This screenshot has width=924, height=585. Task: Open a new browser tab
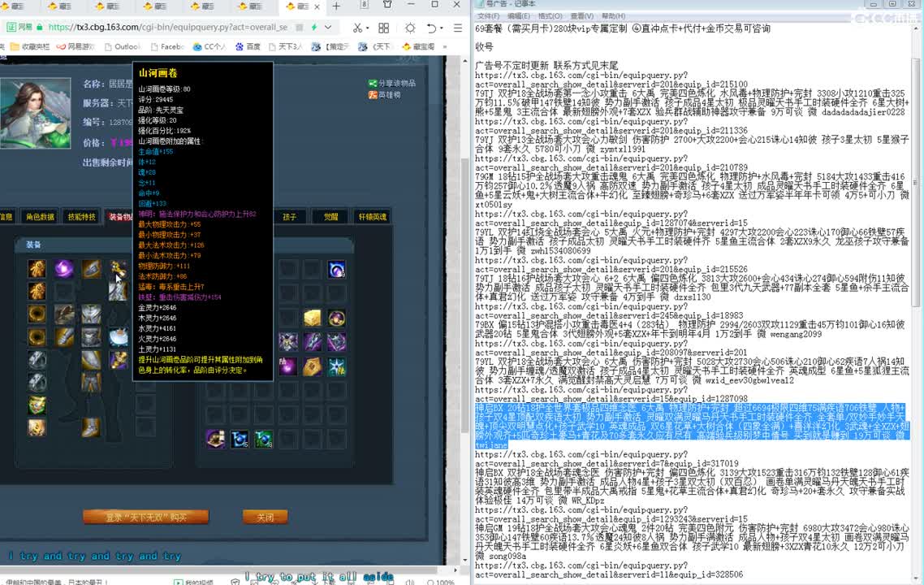[336, 6]
